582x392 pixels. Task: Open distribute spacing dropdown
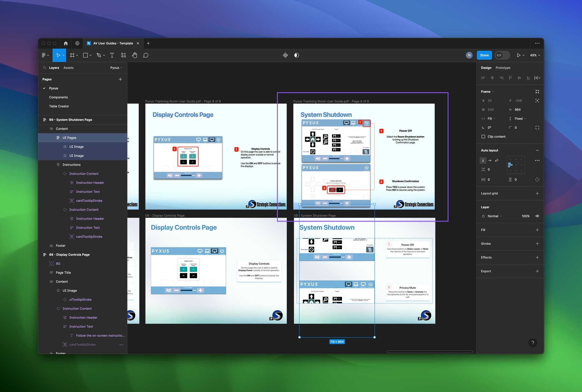pyautogui.click(x=537, y=78)
